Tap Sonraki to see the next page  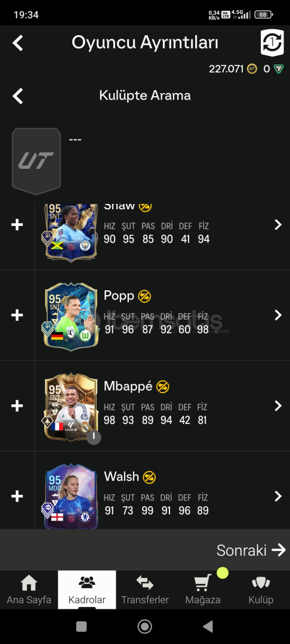click(251, 550)
